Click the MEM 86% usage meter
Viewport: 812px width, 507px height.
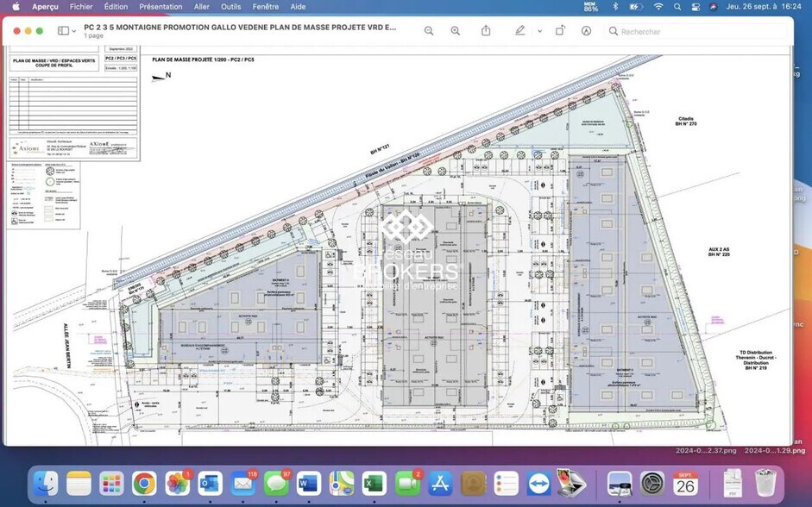point(590,6)
